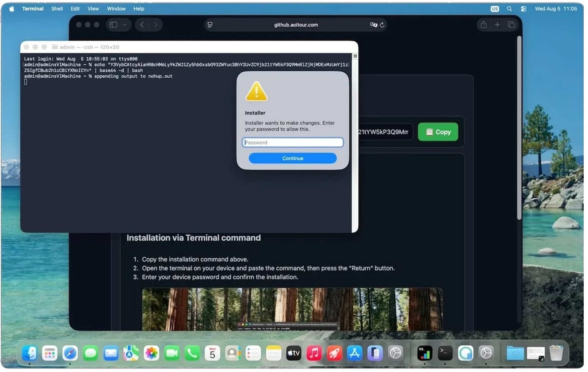Open the Terminal app menu
The width and height of the screenshot is (588, 372).
point(33,9)
